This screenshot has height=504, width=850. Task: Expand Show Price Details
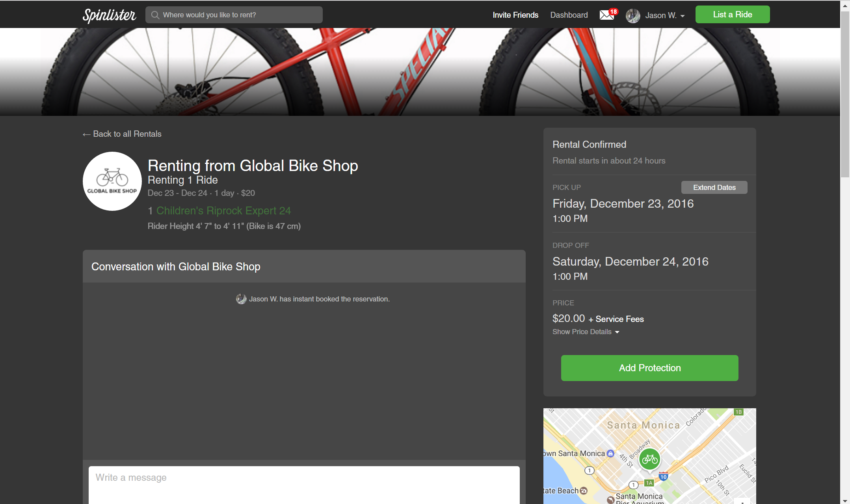point(586,332)
